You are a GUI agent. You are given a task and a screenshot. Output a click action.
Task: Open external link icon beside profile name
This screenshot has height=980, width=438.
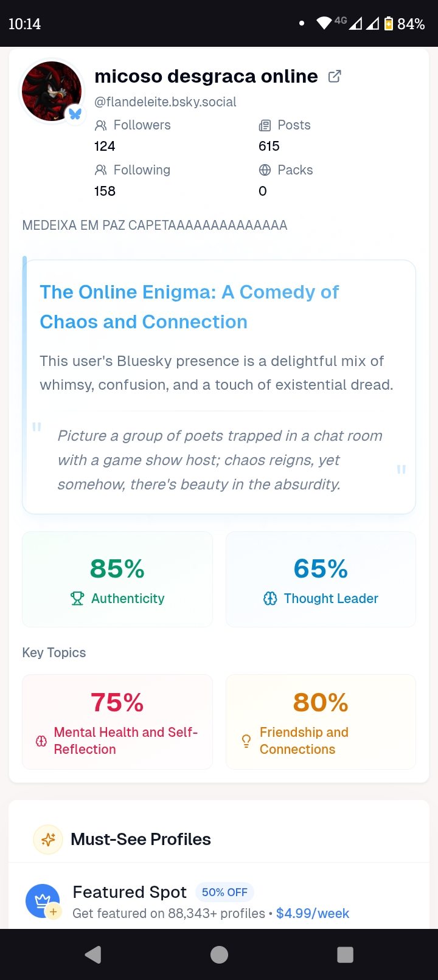[335, 77]
